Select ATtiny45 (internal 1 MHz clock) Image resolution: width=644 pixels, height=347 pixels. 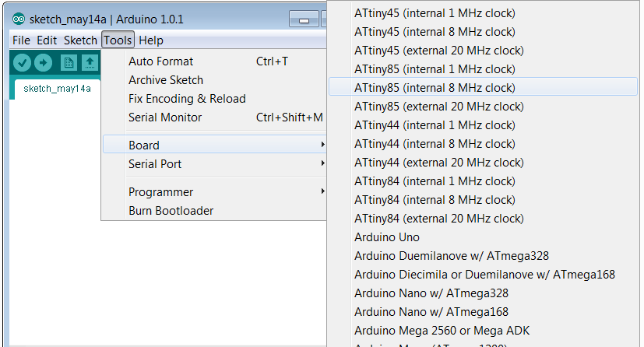click(x=483, y=13)
